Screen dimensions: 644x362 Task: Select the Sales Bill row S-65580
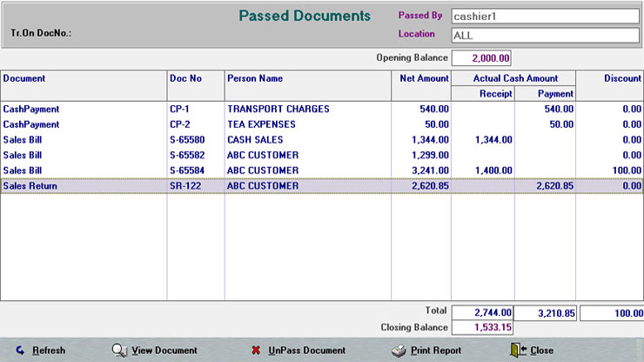pyautogui.click(x=322, y=140)
